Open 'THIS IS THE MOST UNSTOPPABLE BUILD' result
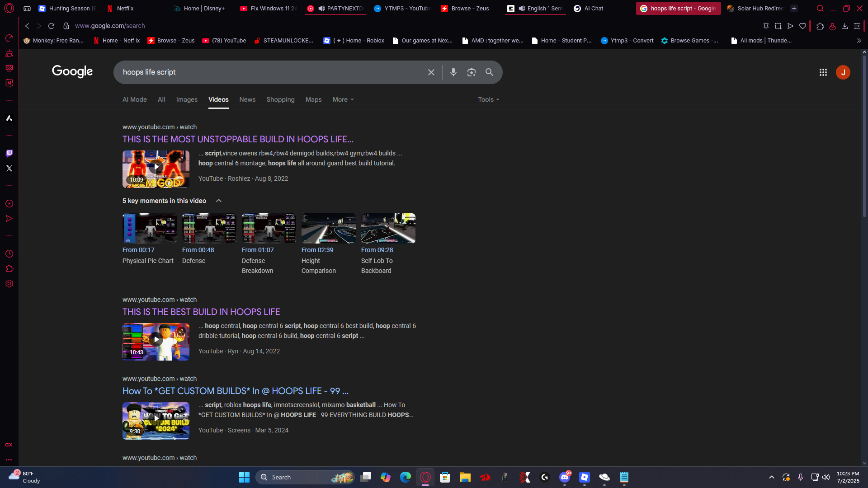The width and height of the screenshot is (868, 488). coord(238,139)
